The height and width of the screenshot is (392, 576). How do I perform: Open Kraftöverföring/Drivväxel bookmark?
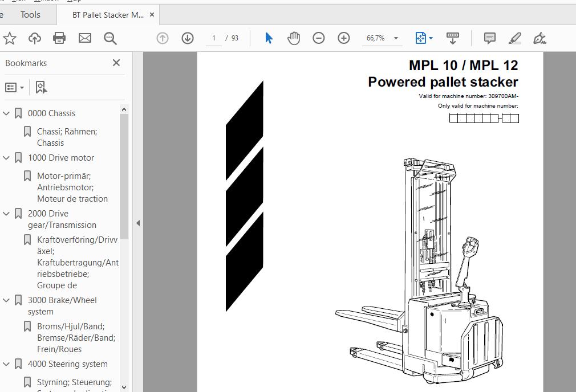tap(78, 263)
